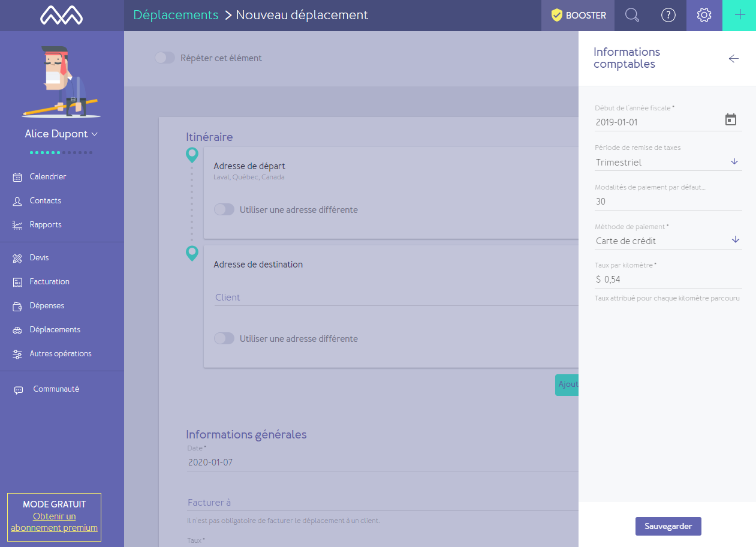Open fiscal year calendar picker icon
Screen dimensions: 756x547
[x=730, y=120]
